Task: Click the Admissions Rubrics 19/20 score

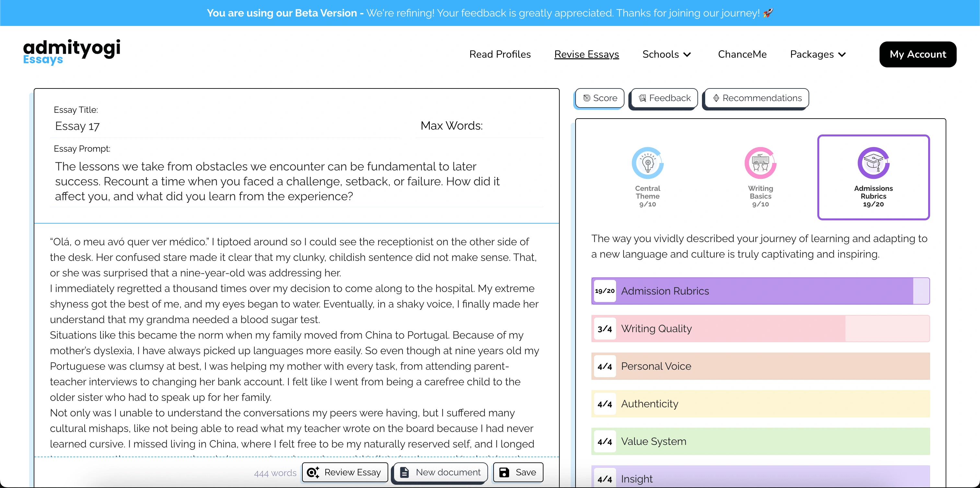Action: coord(873,204)
